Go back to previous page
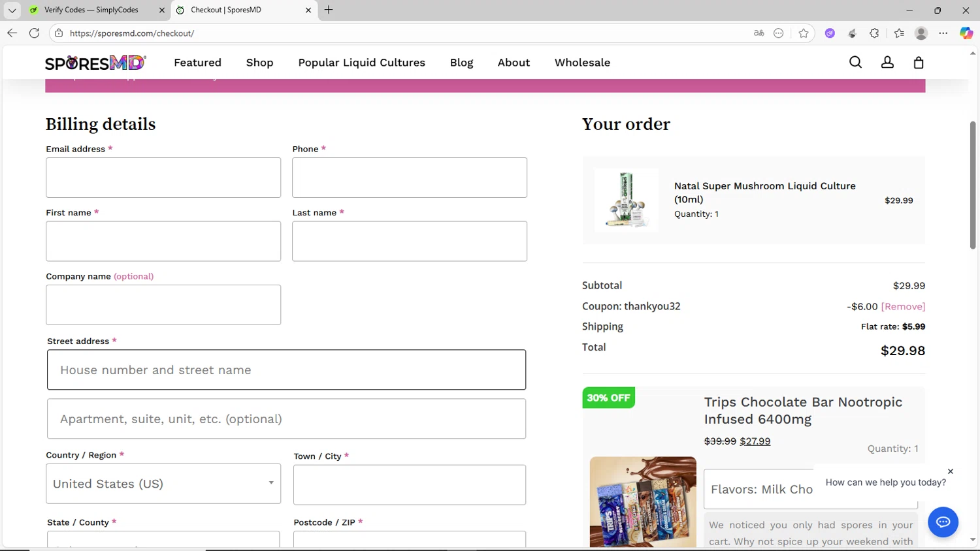980x551 pixels. click(x=12, y=33)
